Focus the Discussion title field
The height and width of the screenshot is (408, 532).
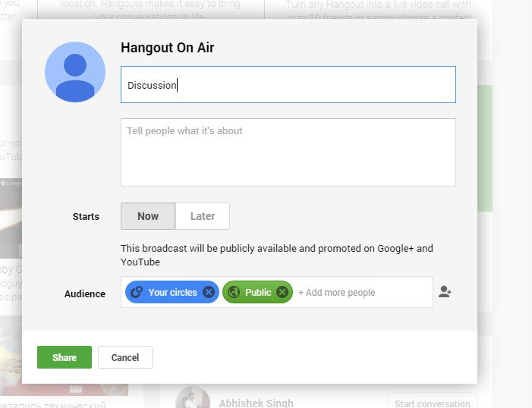coord(288,84)
